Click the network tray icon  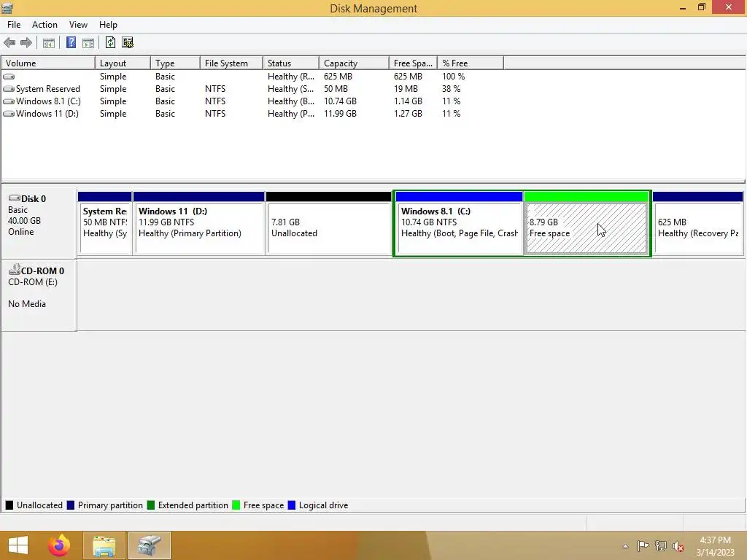click(x=661, y=546)
